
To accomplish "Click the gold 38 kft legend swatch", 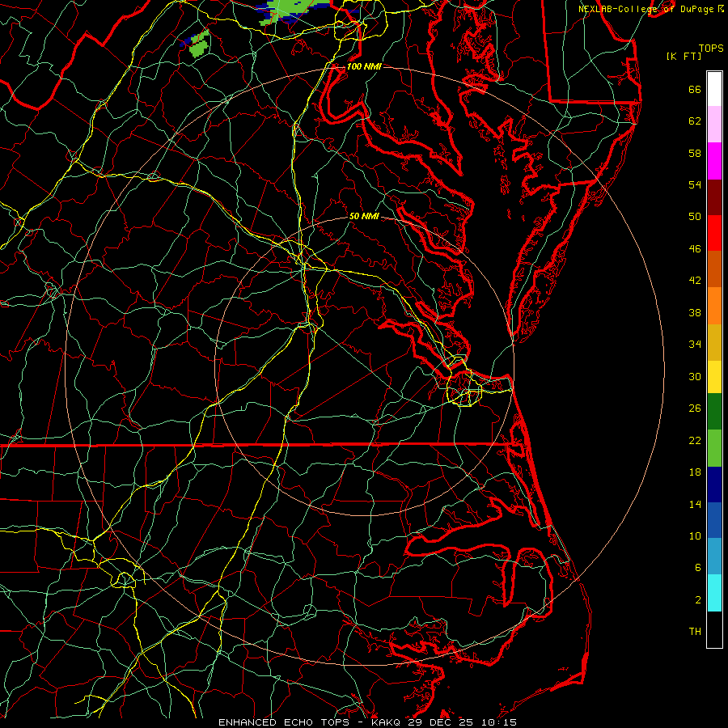I will coord(714,342).
